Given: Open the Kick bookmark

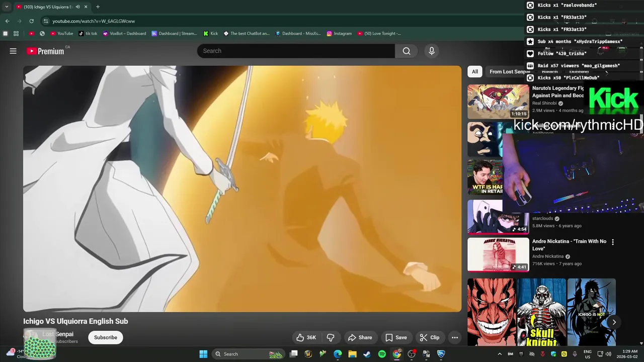Looking at the screenshot, I should pyautogui.click(x=210, y=34).
